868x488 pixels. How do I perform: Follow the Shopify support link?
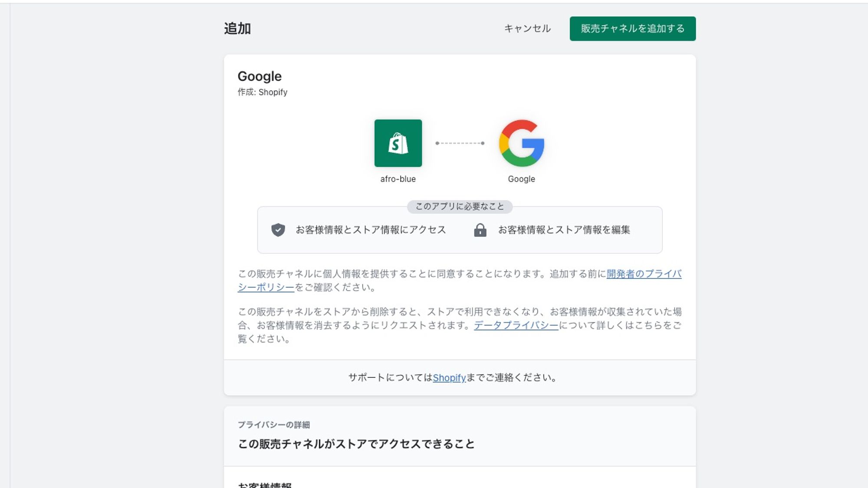pyautogui.click(x=449, y=378)
